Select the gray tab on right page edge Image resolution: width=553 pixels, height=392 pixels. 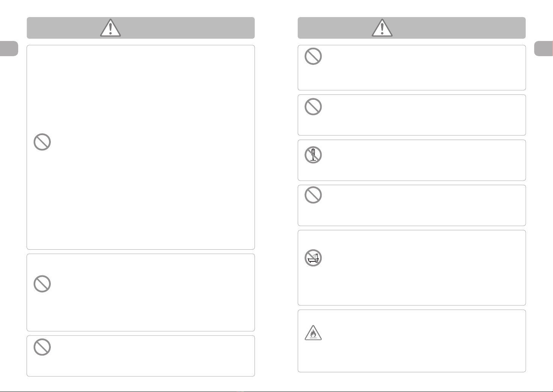pos(544,49)
